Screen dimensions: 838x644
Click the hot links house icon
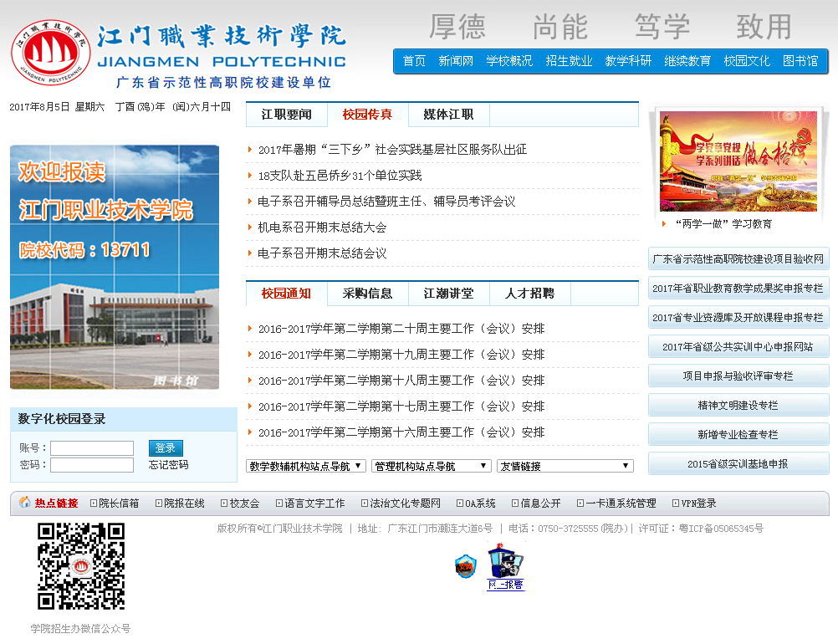(24, 503)
